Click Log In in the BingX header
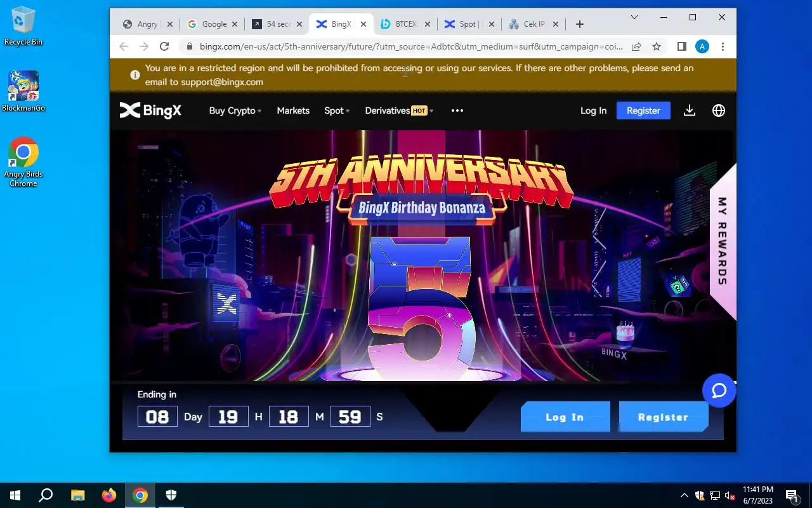Viewport: 812px width, 508px height. click(x=593, y=110)
